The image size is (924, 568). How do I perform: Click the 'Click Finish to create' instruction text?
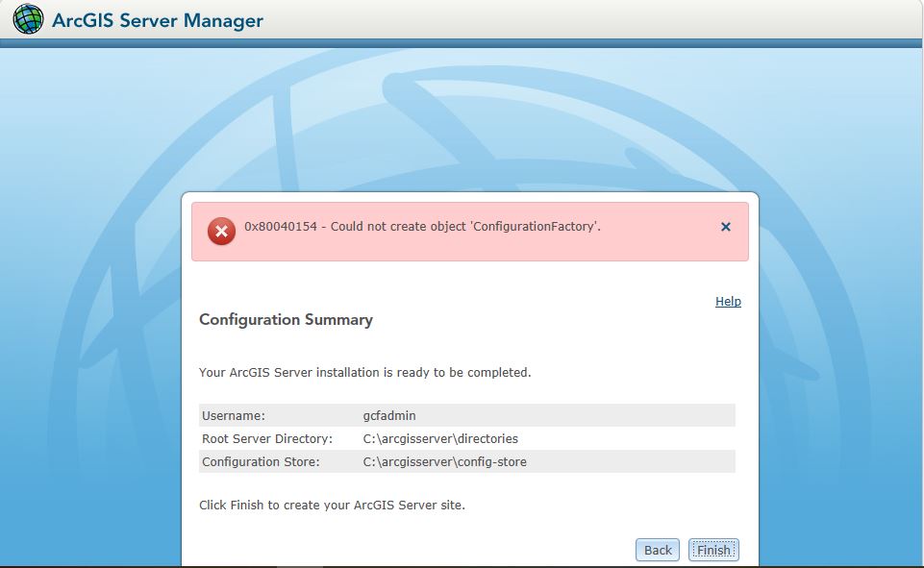(x=332, y=505)
